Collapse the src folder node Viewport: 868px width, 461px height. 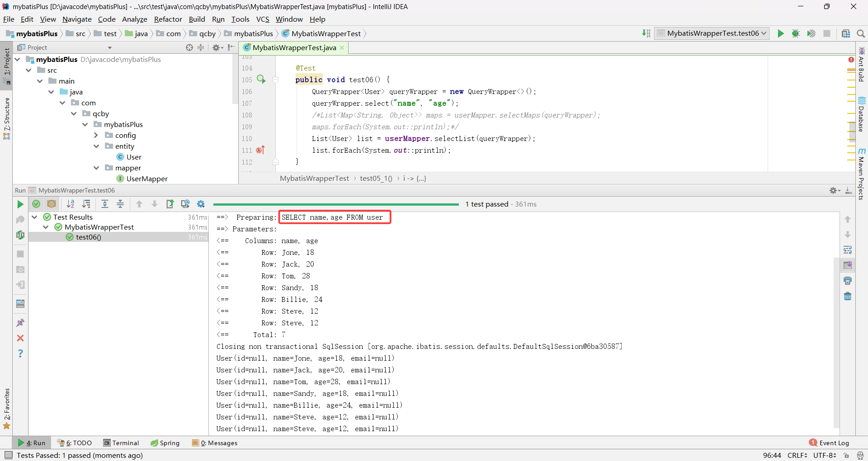click(28, 70)
